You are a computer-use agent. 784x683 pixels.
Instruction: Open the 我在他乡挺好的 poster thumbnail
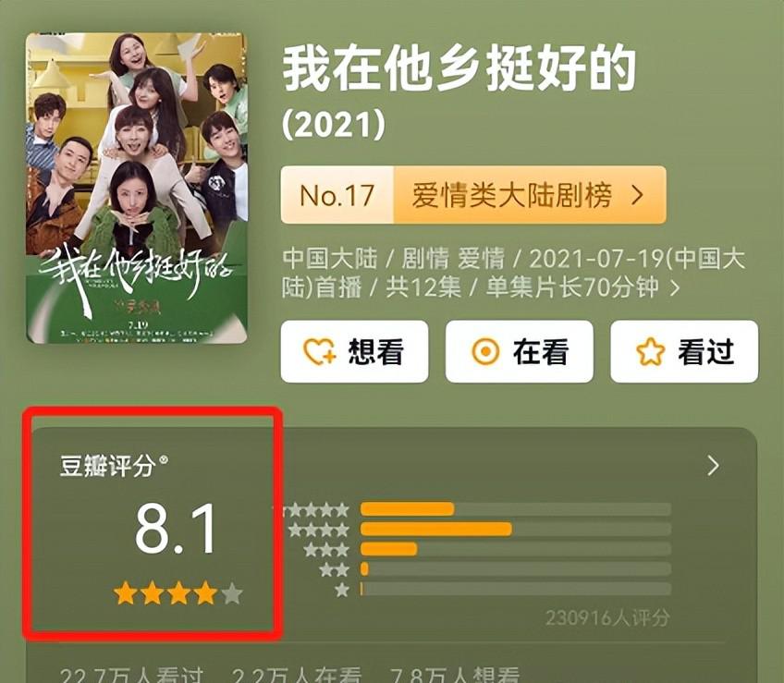[137, 188]
